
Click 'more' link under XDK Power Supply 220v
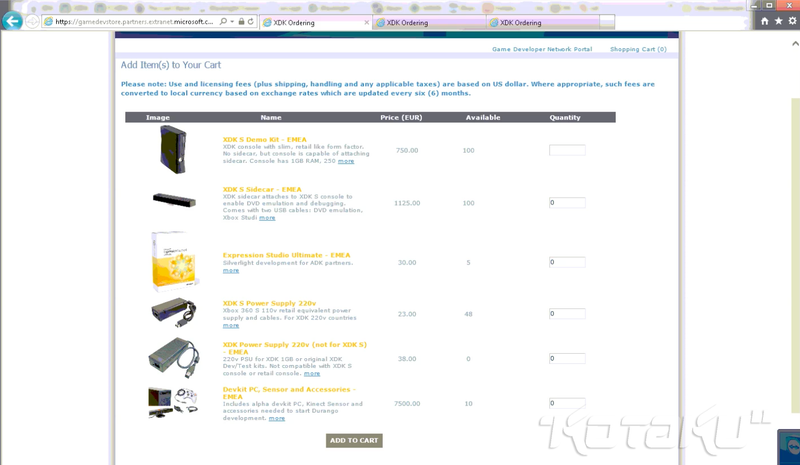(x=312, y=373)
